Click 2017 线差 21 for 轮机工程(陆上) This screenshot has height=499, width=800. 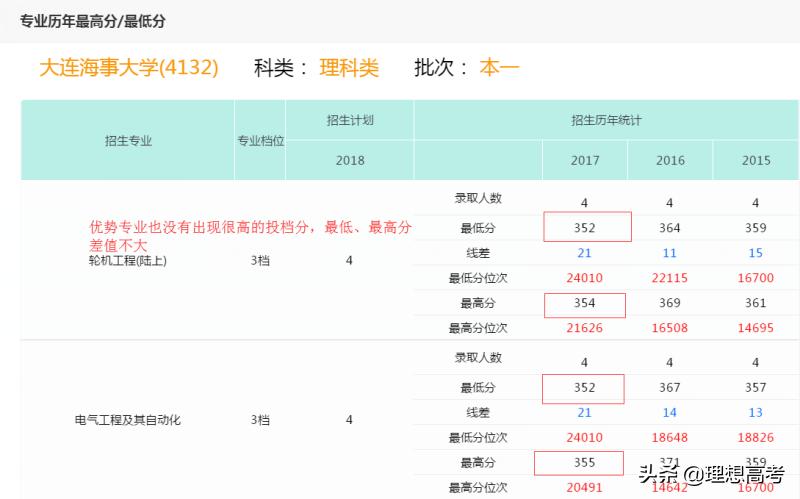[585, 253]
